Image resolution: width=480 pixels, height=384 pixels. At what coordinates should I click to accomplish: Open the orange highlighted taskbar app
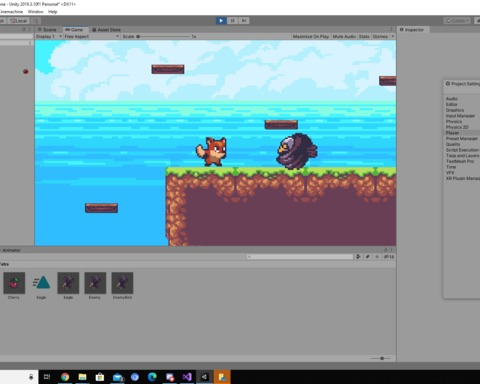[x=222, y=377]
